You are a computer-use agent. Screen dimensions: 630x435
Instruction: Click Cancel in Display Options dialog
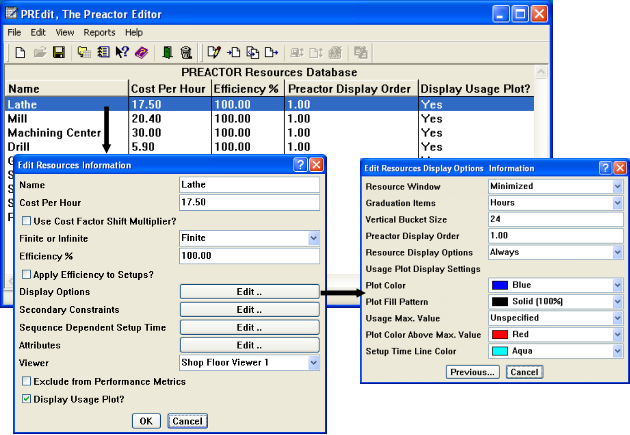524,372
